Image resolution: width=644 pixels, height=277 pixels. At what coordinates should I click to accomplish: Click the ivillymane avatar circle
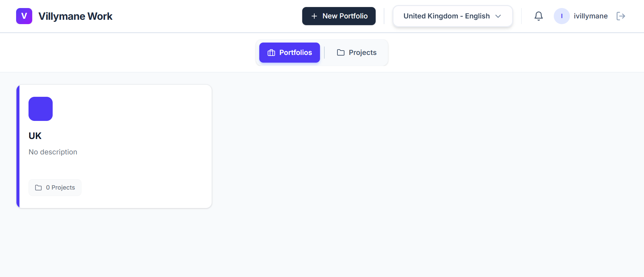click(561, 16)
